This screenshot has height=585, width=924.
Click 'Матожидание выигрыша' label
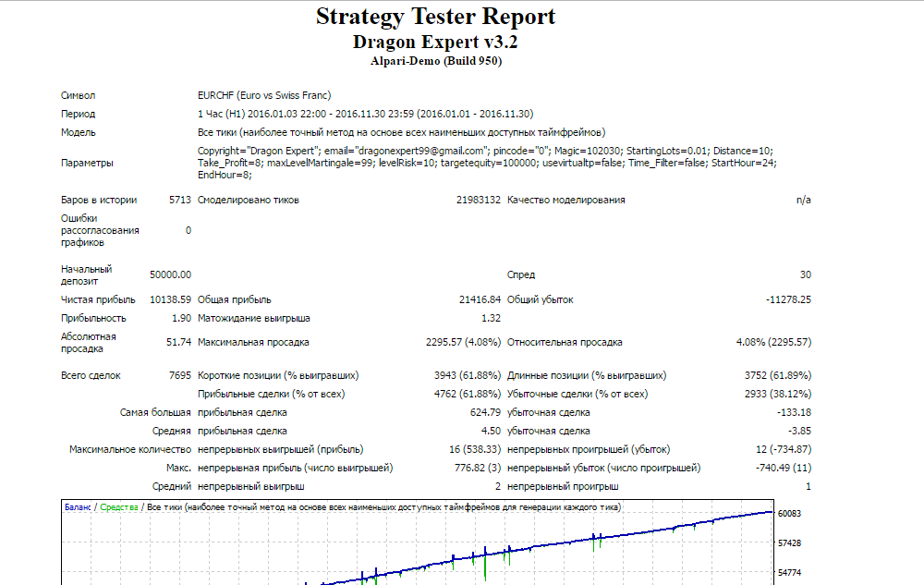coord(254,318)
